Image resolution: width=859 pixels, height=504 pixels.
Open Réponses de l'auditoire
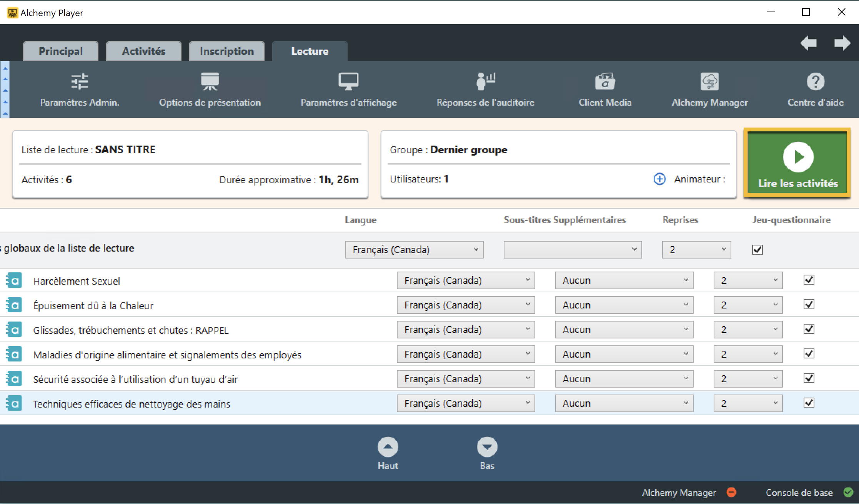click(485, 82)
